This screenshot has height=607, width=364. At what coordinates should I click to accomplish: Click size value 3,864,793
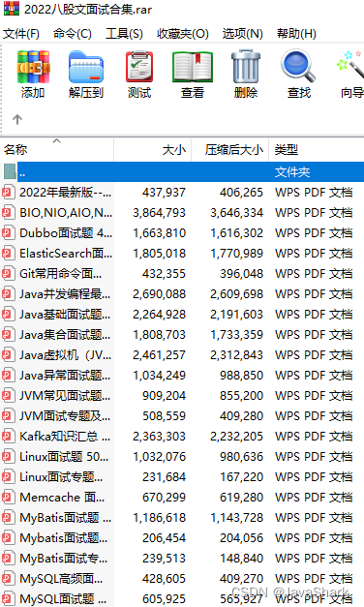coord(159,213)
